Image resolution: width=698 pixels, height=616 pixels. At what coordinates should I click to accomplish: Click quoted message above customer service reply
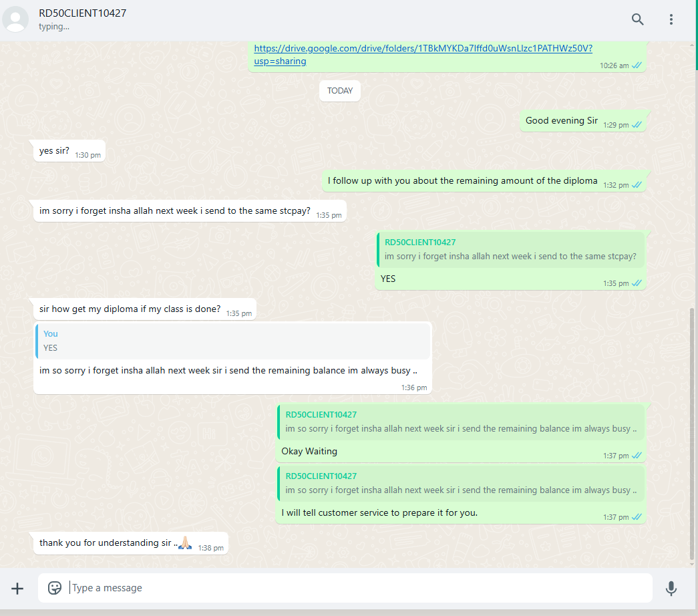point(461,483)
